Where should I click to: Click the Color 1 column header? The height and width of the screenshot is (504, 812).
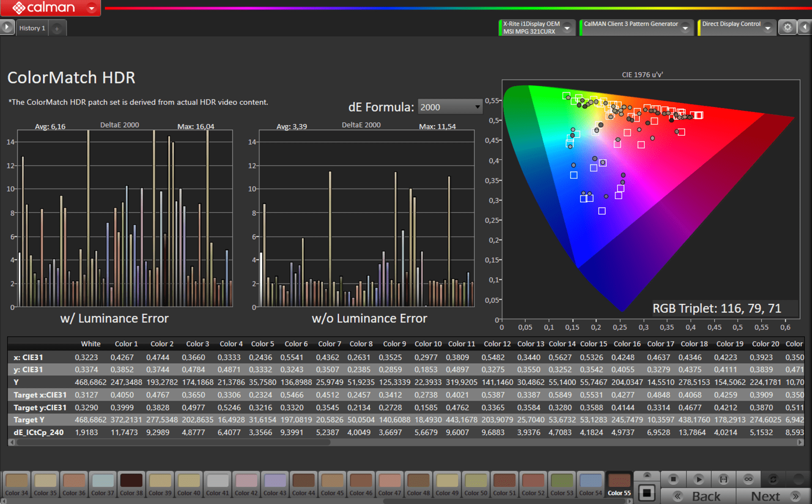pos(126,344)
